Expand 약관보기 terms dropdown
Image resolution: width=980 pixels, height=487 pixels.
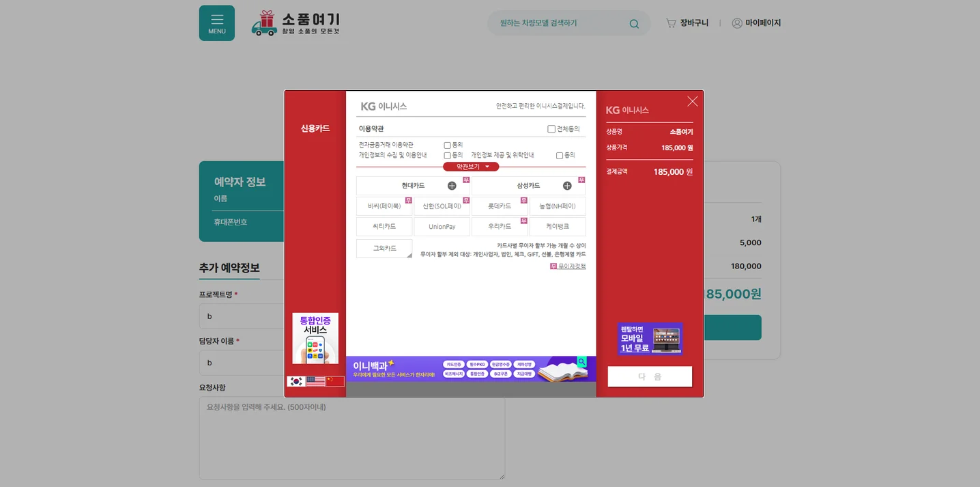pyautogui.click(x=471, y=167)
